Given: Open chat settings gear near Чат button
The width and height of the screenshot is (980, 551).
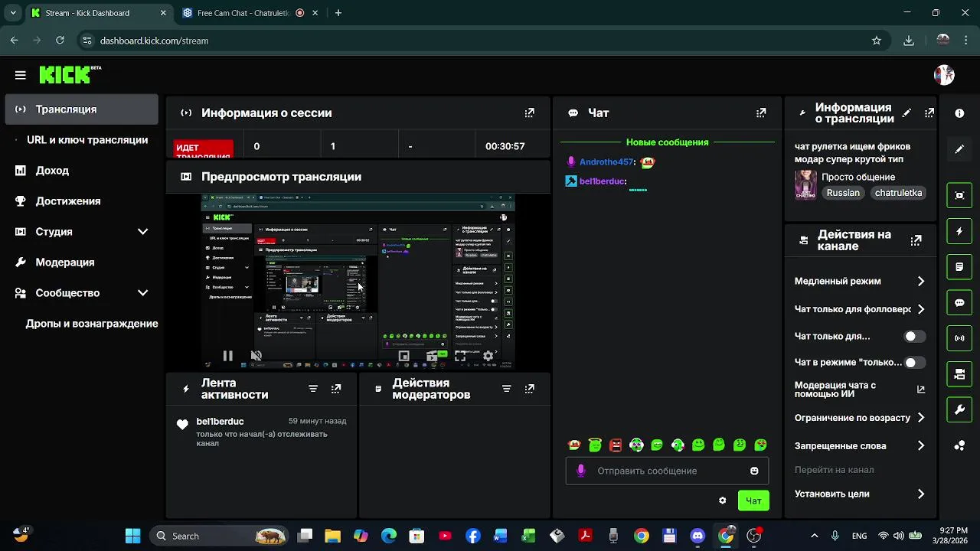Looking at the screenshot, I should pos(722,500).
